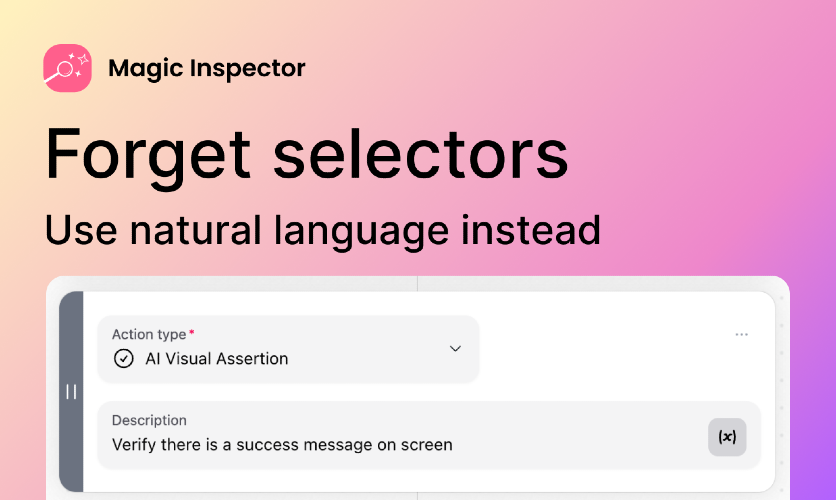Screen dimensions: 836x500
Task: Click the Forget selectors headline
Action: click(307, 155)
